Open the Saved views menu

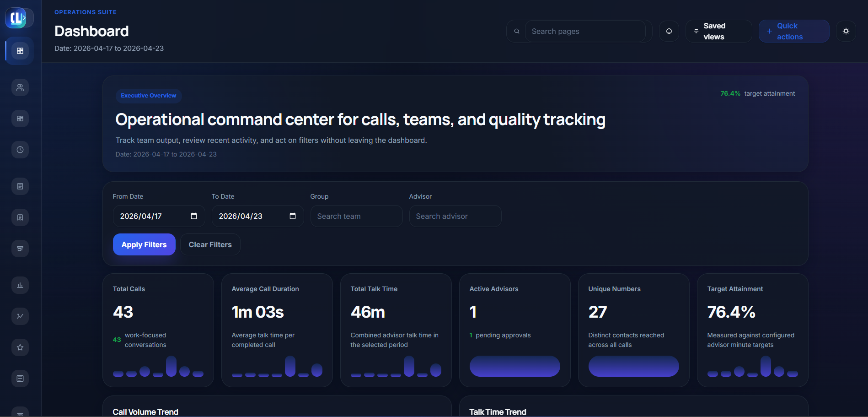[x=718, y=31]
